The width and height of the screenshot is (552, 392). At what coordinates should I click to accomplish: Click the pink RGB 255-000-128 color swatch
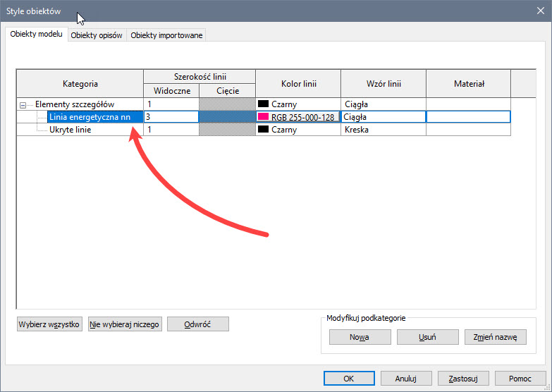tap(264, 117)
